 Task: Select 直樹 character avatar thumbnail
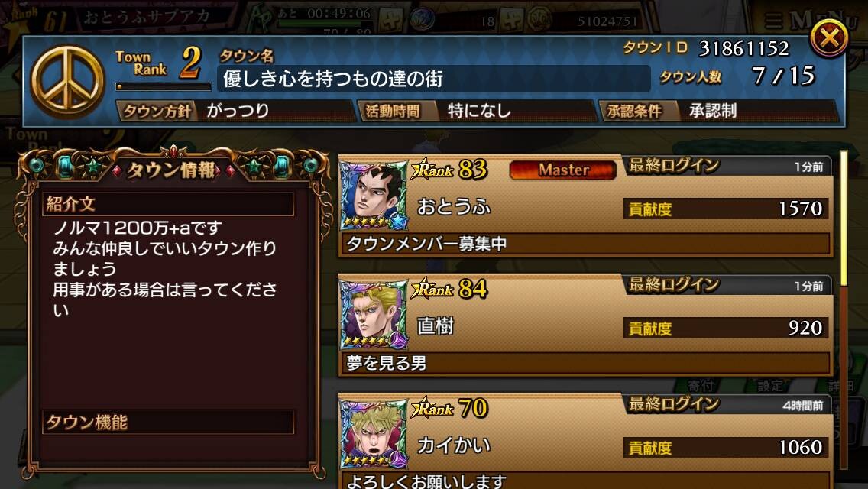pos(374,315)
